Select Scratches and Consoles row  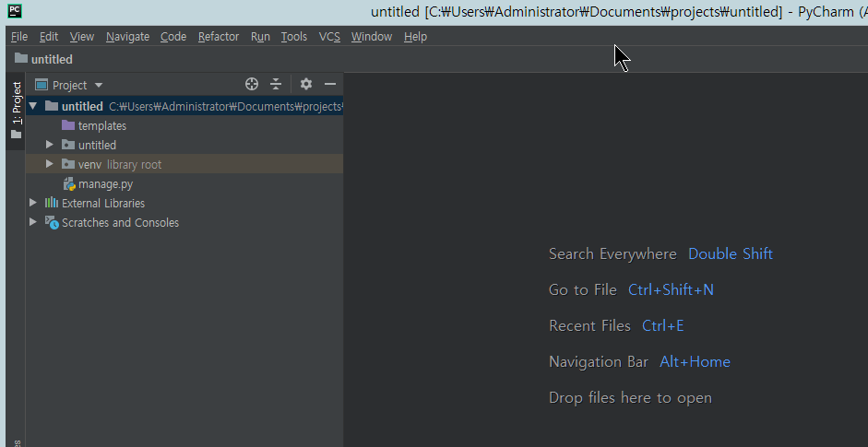coord(184,222)
